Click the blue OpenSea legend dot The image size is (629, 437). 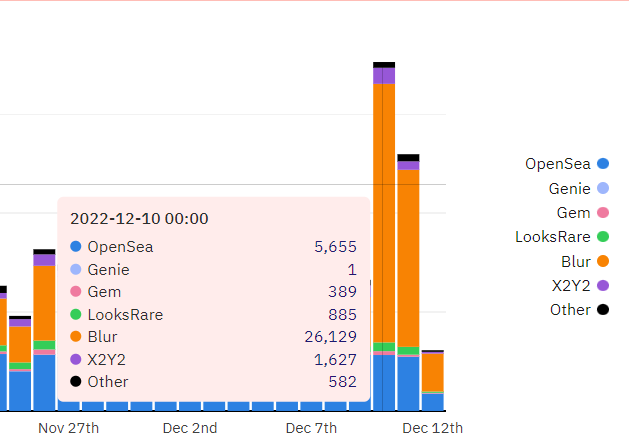[603, 164]
